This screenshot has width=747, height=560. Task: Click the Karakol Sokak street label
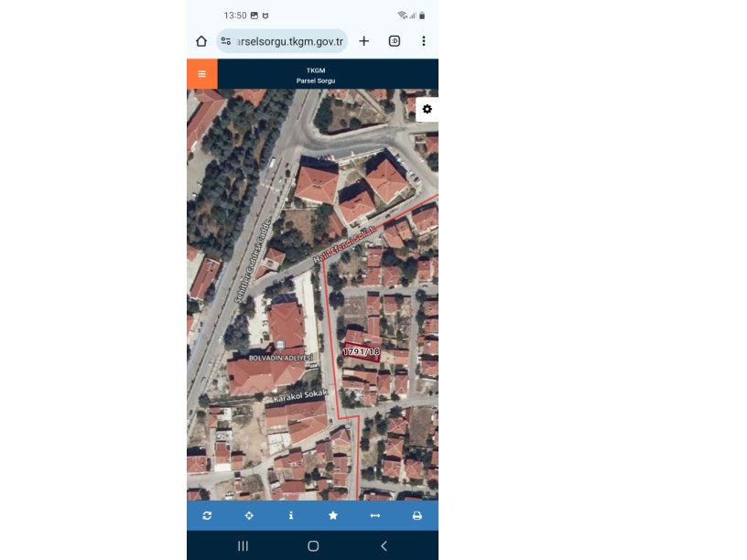click(x=300, y=396)
